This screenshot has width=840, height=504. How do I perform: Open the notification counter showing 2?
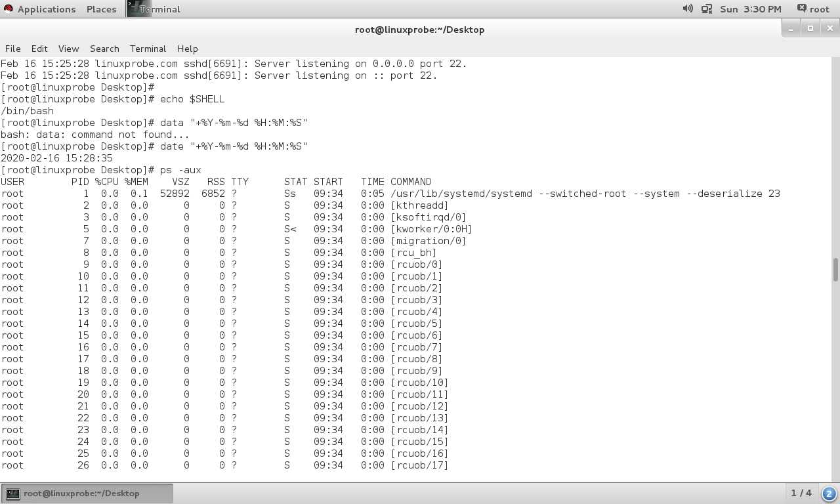pyautogui.click(x=829, y=493)
